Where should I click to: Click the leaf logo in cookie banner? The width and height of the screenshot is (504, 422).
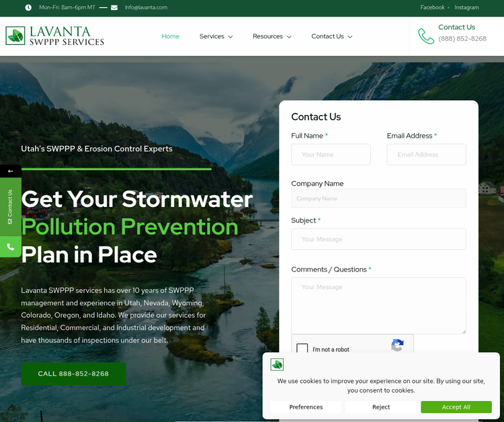point(277,364)
